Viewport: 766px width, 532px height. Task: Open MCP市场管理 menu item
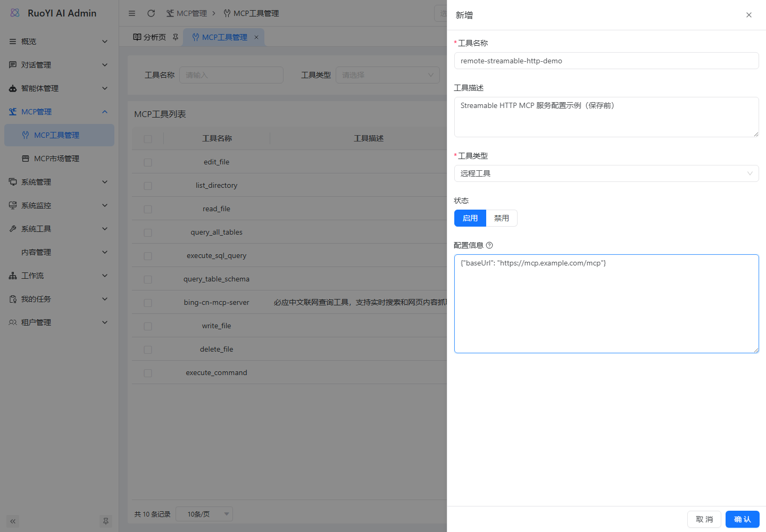[x=59, y=159]
